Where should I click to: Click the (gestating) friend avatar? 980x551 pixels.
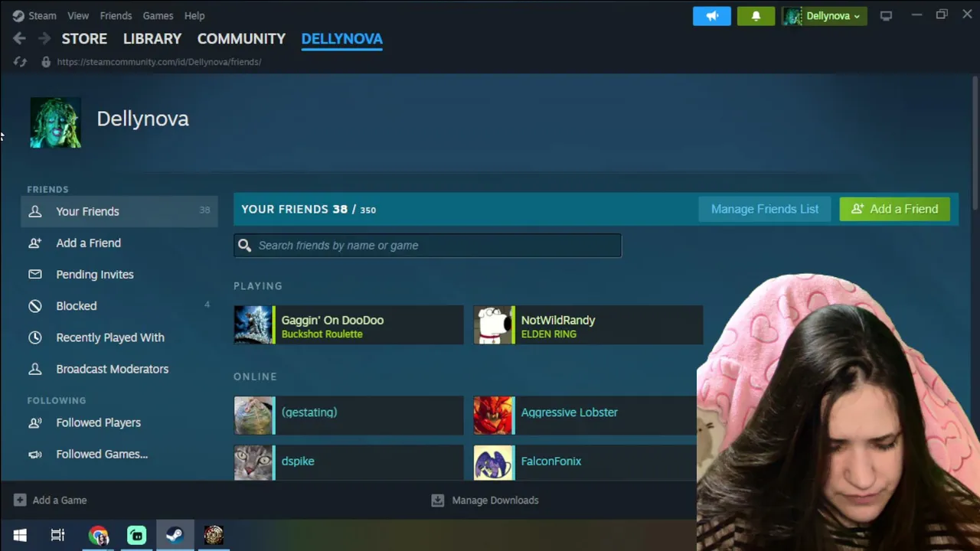pyautogui.click(x=253, y=416)
